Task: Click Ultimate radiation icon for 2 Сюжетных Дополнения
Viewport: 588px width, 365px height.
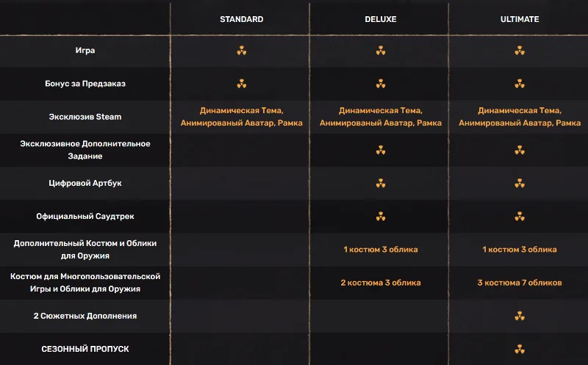Action: click(x=520, y=316)
